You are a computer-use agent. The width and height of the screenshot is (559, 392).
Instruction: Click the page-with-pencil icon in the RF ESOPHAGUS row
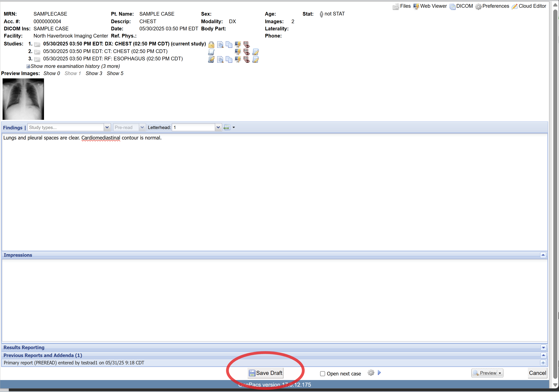pos(255,59)
